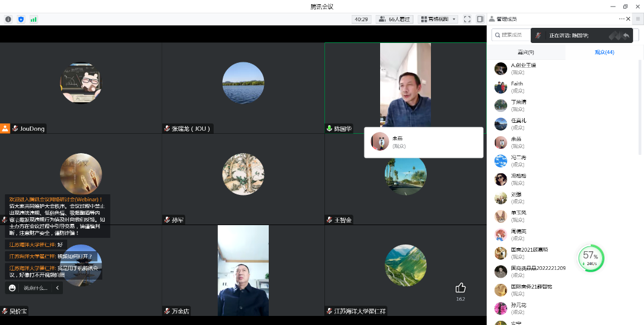Open the 66人看过 viewer count
The height and width of the screenshot is (325, 644).
[395, 19]
